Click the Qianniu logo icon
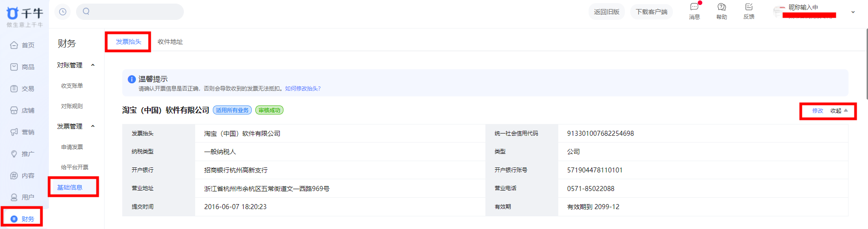 pyautogui.click(x=13, y=13)
